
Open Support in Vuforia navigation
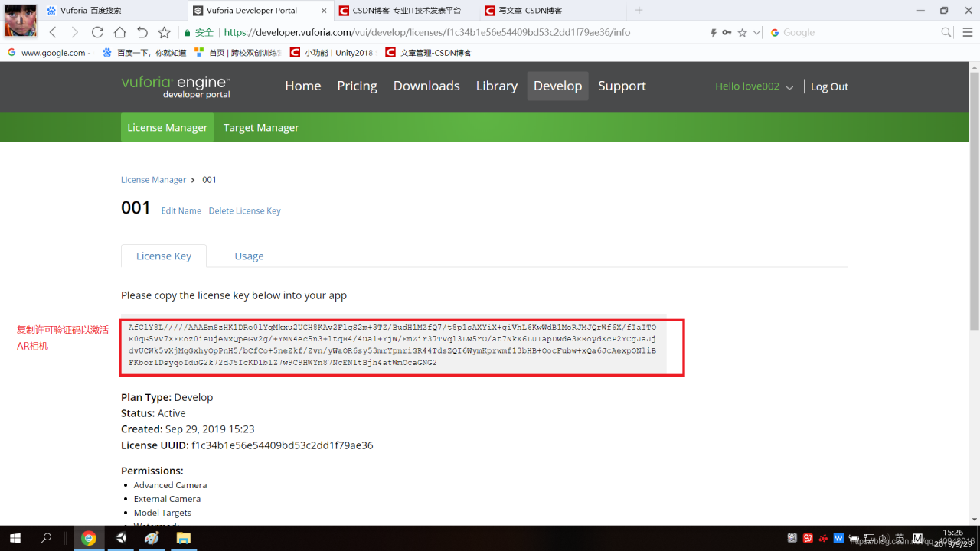[x=622, y=86]
